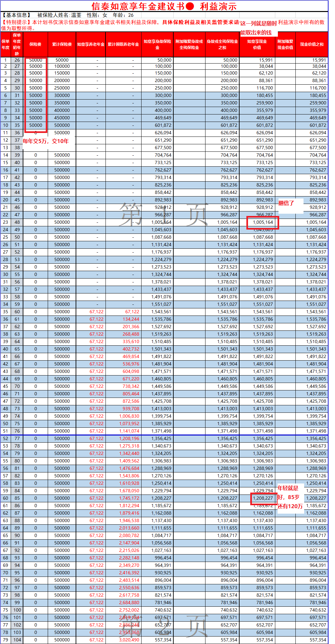Click the 性别:女 basic info text

tap(97, 15)
